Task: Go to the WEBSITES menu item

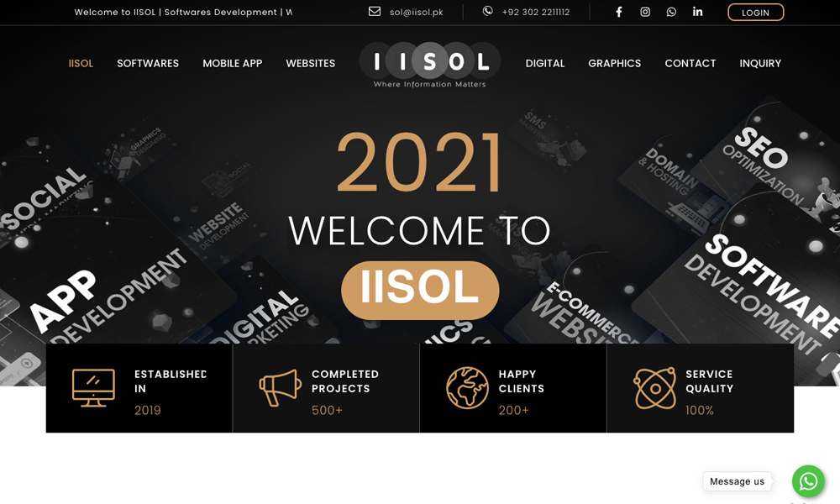Action: coord(310,63)
